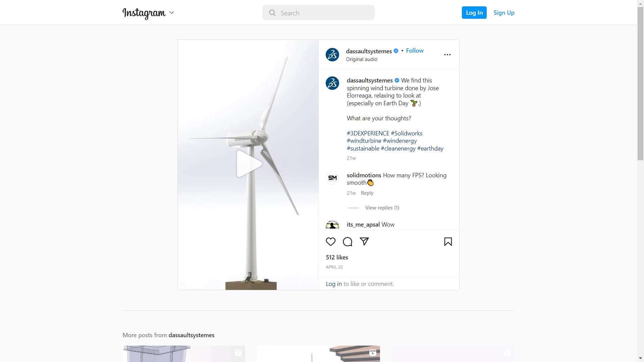Open the third more-posts thumbnail
This screenshot has width=644, height=362.
(453, 354)
